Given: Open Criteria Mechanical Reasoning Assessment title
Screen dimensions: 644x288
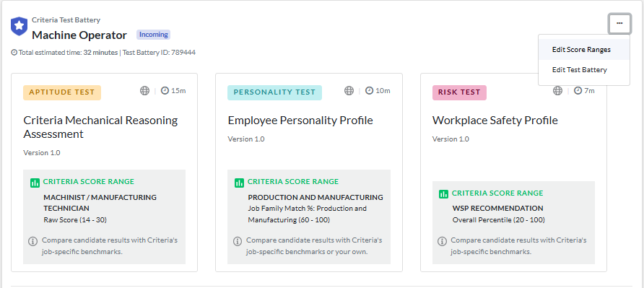Looking at the screenshot, I should coord(100,127).
